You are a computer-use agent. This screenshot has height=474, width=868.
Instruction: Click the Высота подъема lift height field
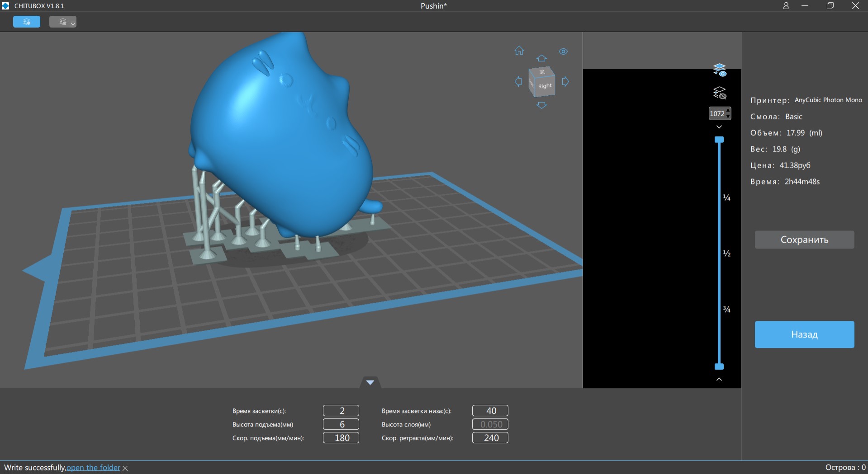(x=341, y=424)
